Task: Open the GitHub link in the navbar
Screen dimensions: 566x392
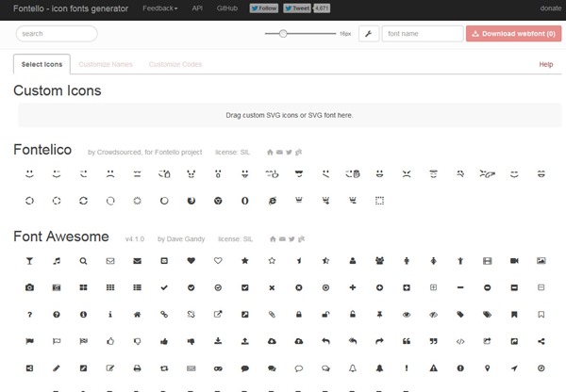Action: click(227, 8)
